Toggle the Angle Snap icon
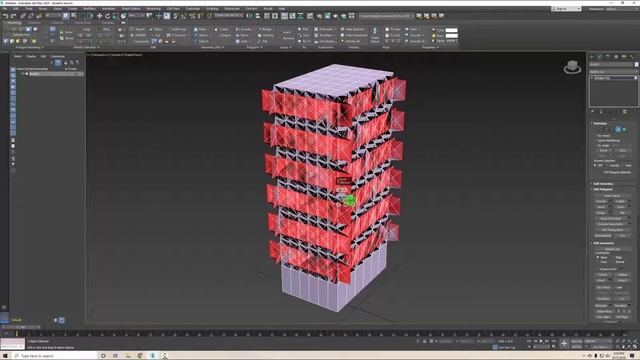 pos(183,16)
